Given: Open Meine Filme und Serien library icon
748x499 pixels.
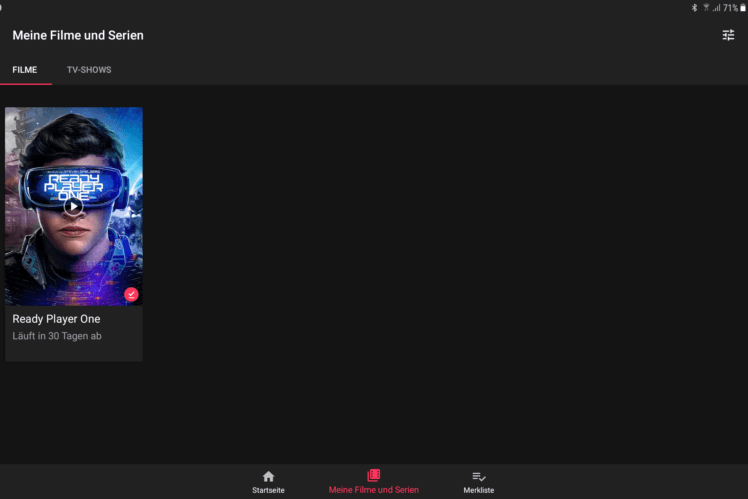Looking at the screenshot, I should click(x=374, y=475).
